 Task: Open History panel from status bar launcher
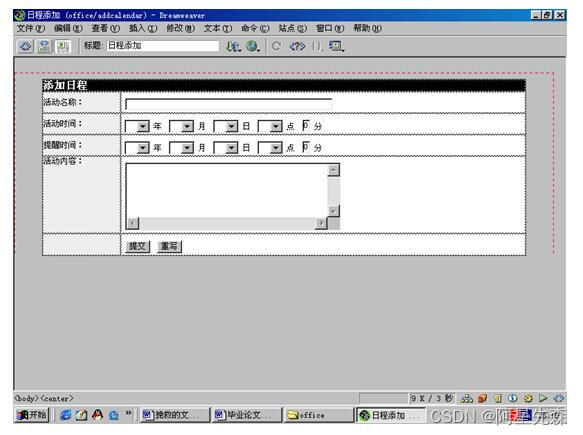543,399
